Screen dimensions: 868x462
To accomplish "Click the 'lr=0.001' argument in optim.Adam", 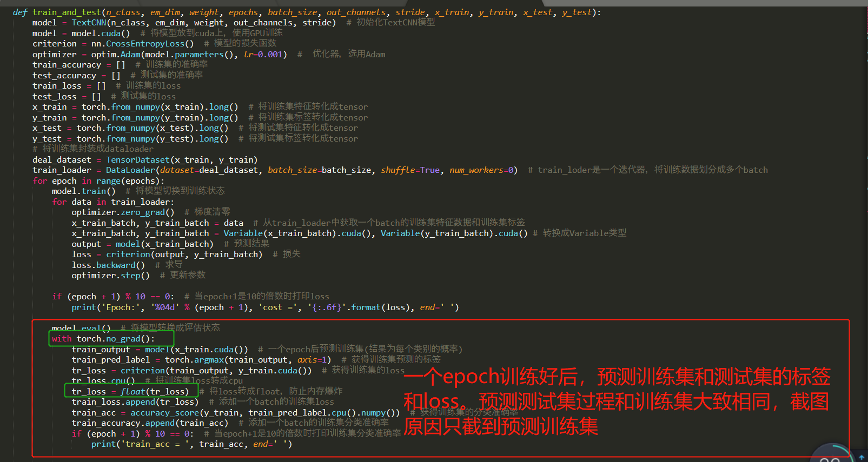I will [x=263, y=55].
